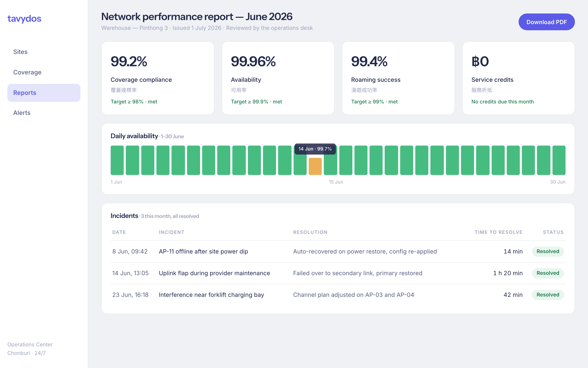Click 'Chonburi · 24/7' footer text
The width and height of the screenshot is (588, 368).
pos(27,353)
